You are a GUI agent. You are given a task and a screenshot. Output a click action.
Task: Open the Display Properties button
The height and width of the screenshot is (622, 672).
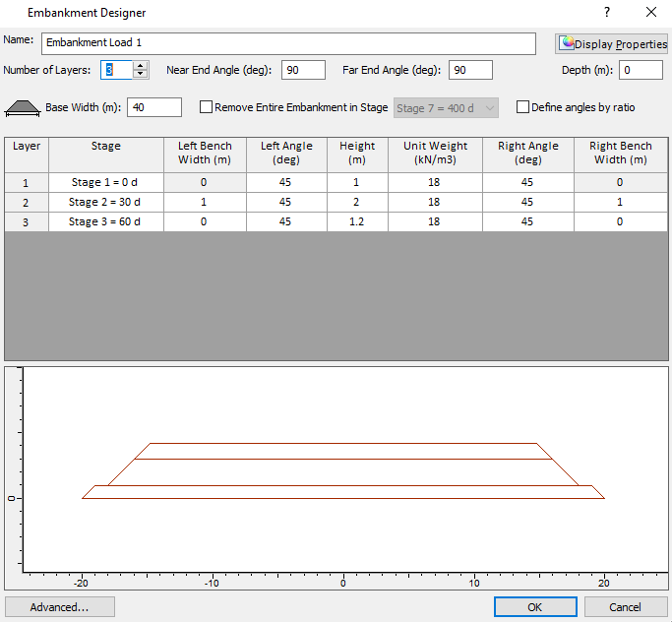pos(612,43)
